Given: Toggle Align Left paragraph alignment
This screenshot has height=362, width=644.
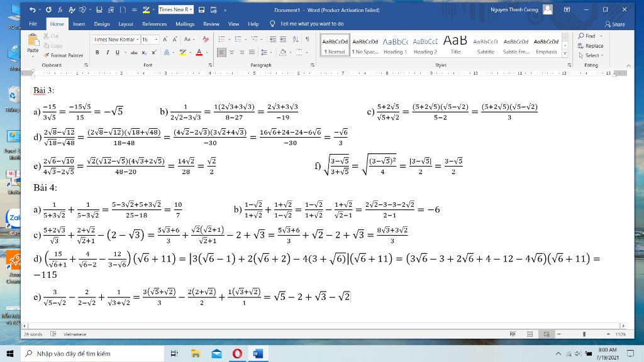Looking at the screenshot, I should click(x=221, y=53).
